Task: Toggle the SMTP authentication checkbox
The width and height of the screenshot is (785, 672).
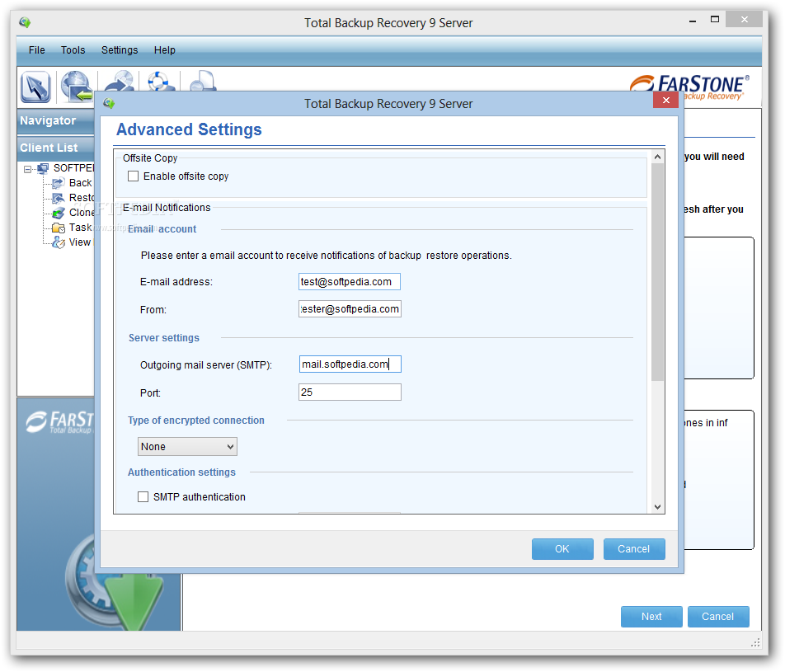Action: (143, 496)
